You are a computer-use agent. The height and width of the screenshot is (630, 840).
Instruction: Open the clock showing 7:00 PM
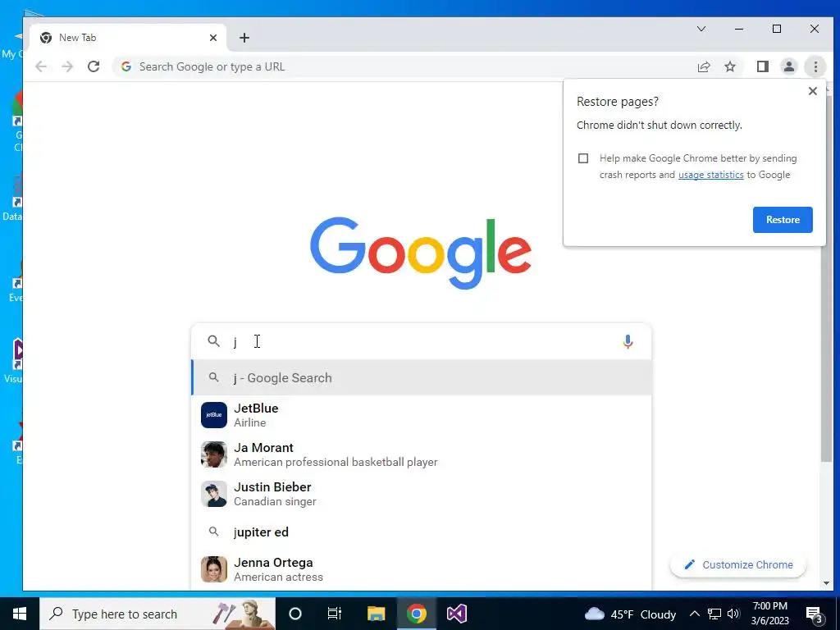pyautogui.click(x=769, y=614)
